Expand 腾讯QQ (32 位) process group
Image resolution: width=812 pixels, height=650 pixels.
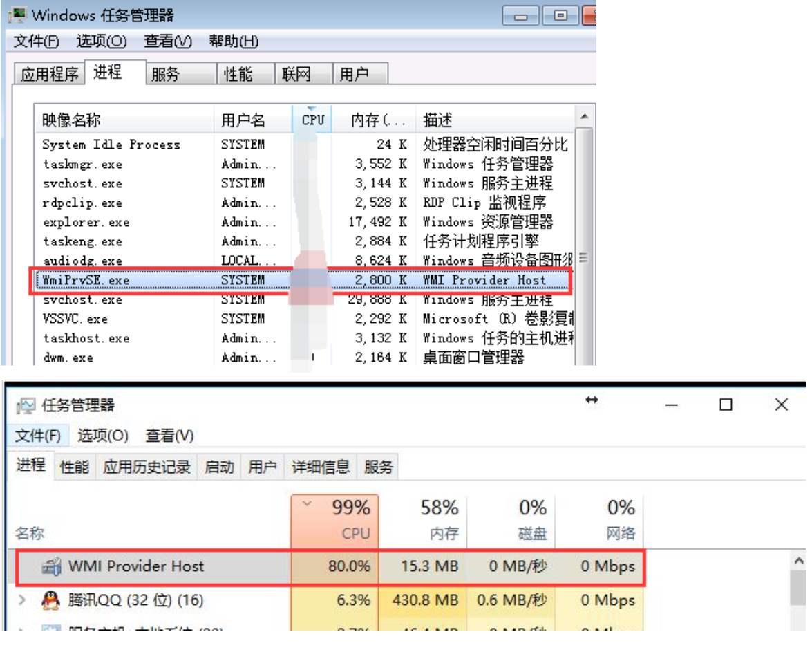(x=22, y=600)
